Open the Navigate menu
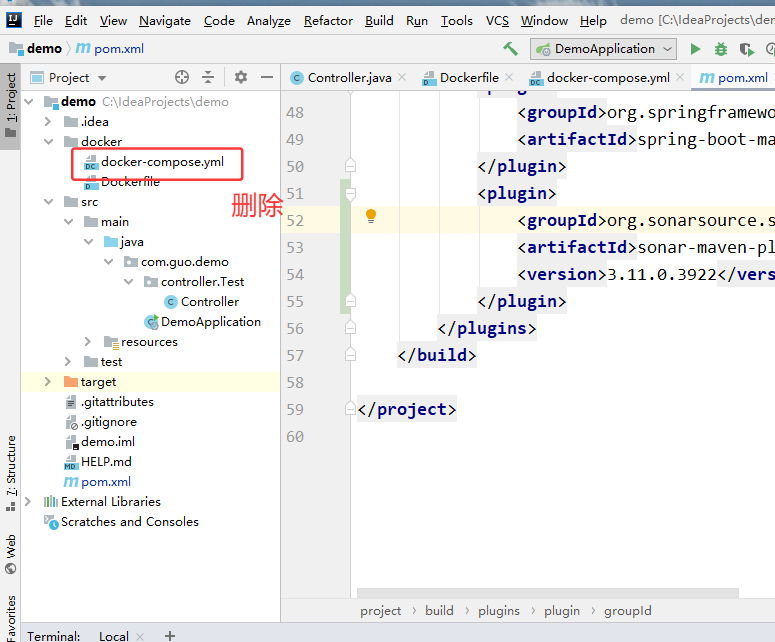The height and width of the screenshot is (642, 775). tap(165, 21)
